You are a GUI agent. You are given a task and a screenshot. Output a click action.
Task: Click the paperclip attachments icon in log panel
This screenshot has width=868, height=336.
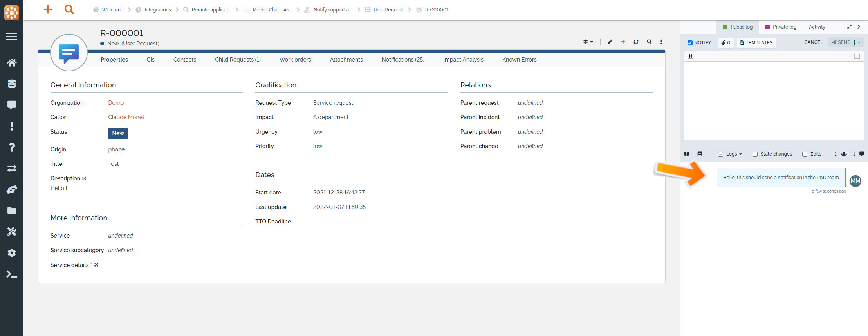(x=725, y=43)
